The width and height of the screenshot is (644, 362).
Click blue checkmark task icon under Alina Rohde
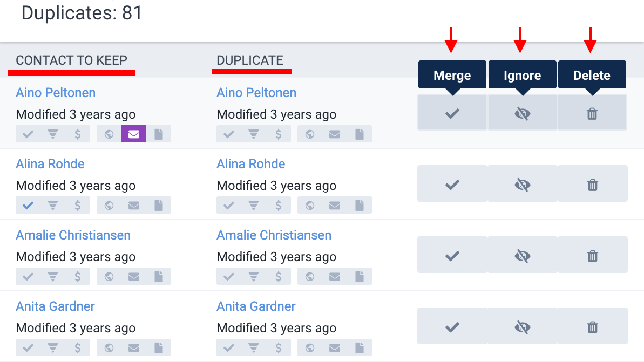click(28, 205)
